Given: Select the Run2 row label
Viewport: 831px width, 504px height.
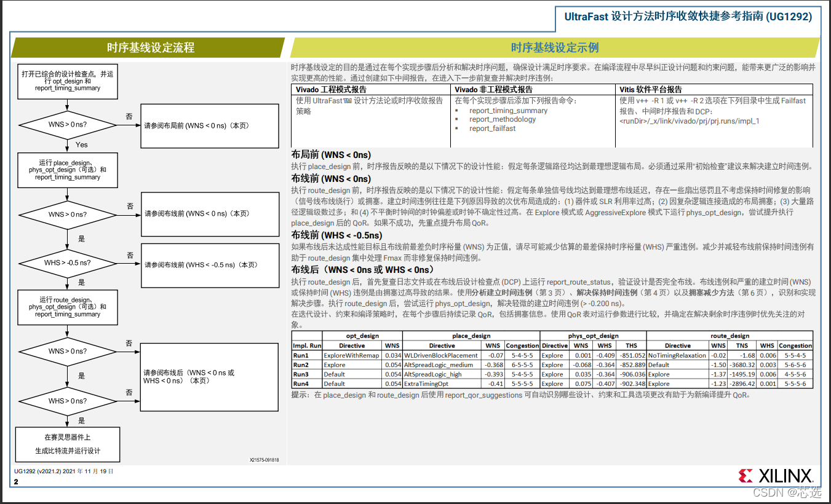Looking at the screenshot, I should (301, 365).
